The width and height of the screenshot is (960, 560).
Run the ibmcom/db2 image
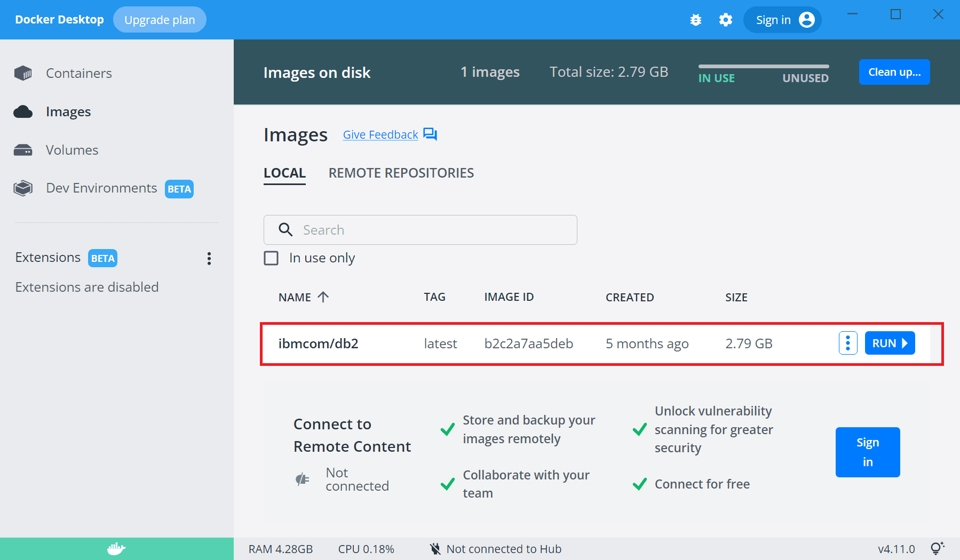[890, 343]
